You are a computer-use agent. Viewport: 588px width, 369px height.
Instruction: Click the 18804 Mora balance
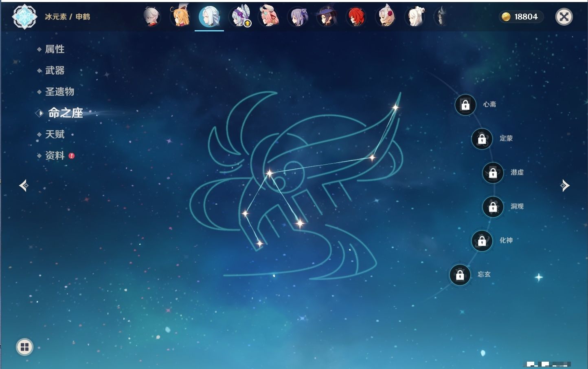[526, 17]
